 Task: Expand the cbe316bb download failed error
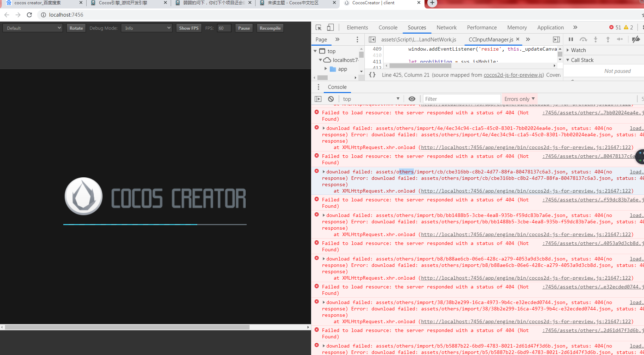tap(323, 172)
